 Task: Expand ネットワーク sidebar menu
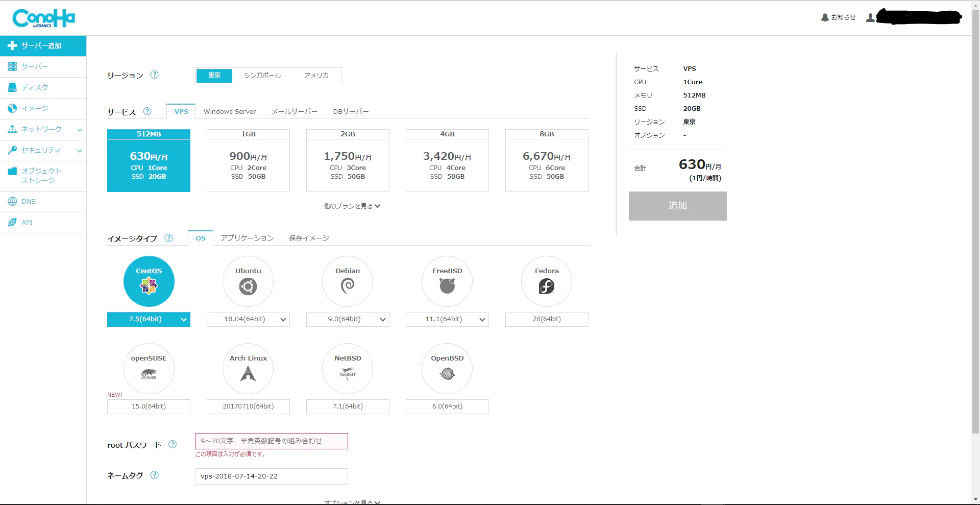pyautogui.click(x=43, y=130)
